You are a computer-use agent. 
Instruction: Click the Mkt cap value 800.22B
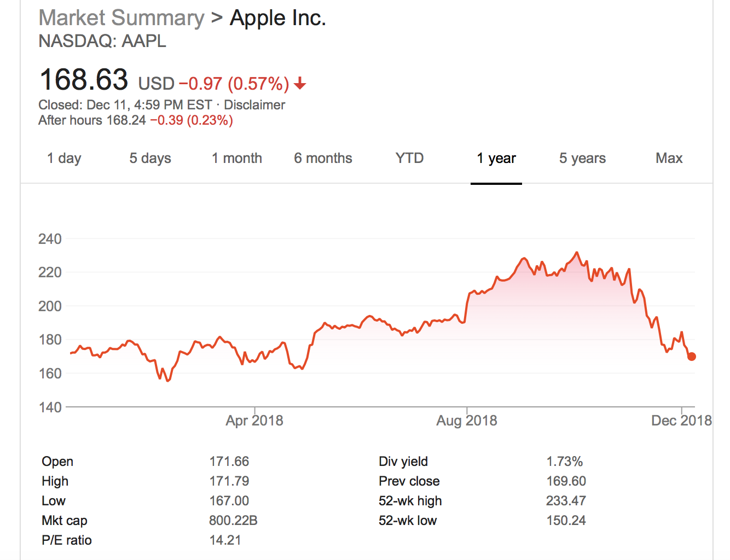[233, 521]
